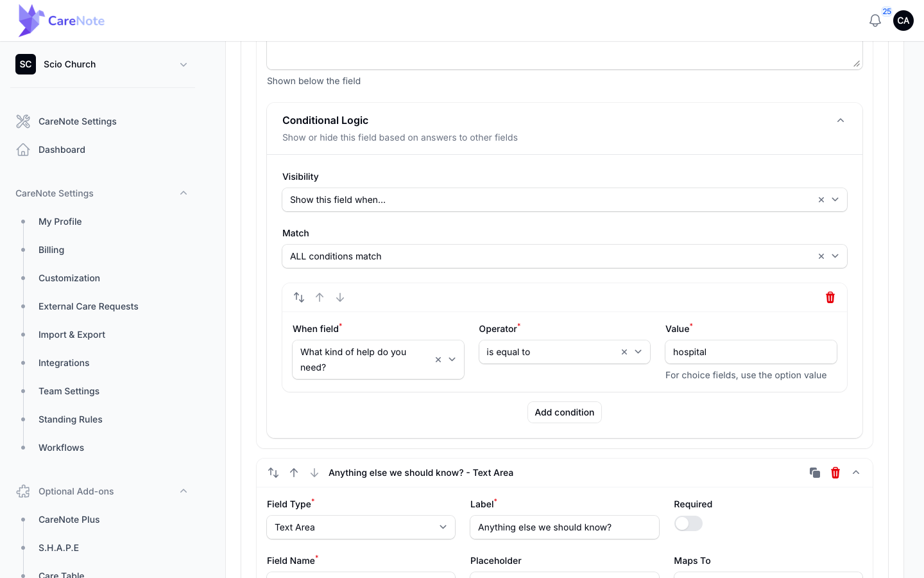The width and height of the screenshot is (924, 578).
Task: Toggle the Required switch
Action: (689, 523)
